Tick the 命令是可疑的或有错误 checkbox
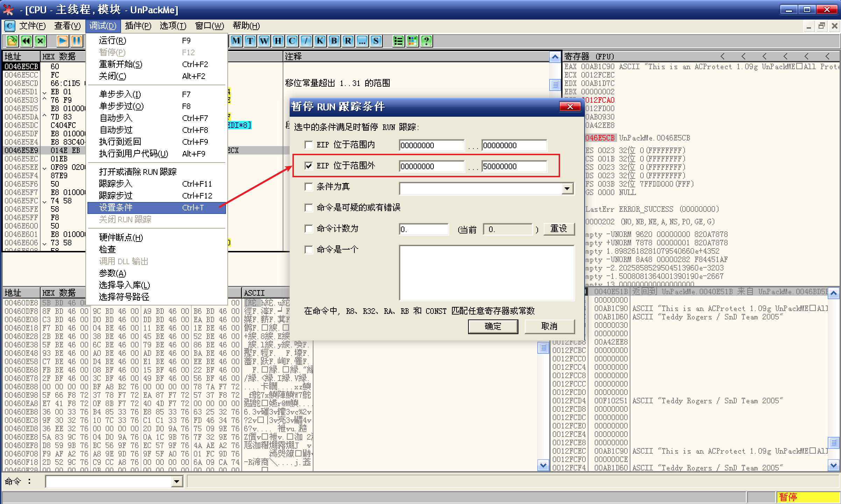The height and width of the screenshot is (504, 841). click(309, 208)
